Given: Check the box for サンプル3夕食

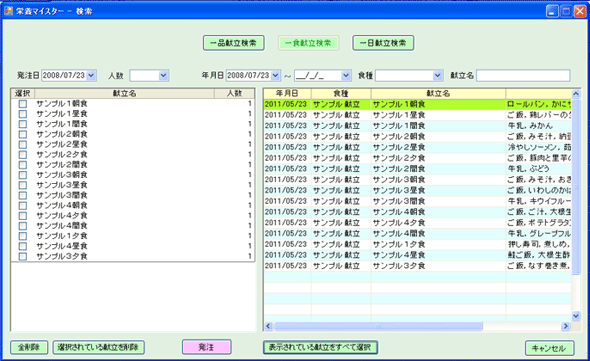Looking at the screenshot, I should (x=23, y=256).
